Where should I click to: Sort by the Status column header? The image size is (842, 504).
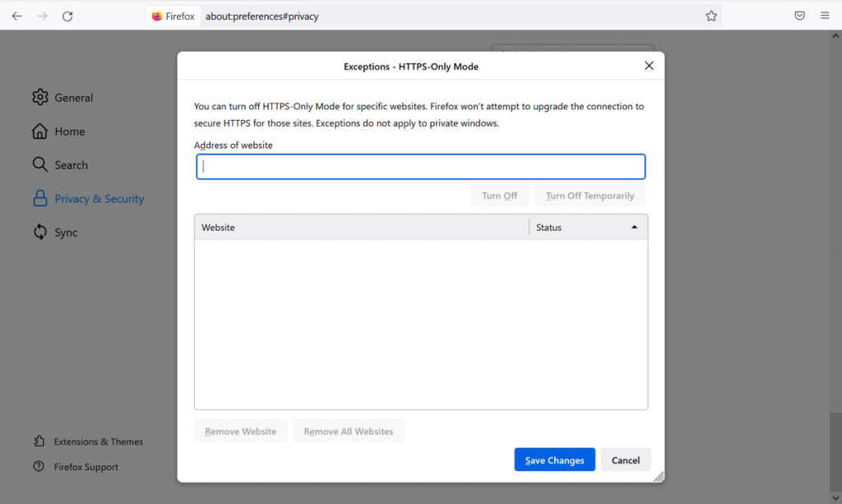click(587, 227)
